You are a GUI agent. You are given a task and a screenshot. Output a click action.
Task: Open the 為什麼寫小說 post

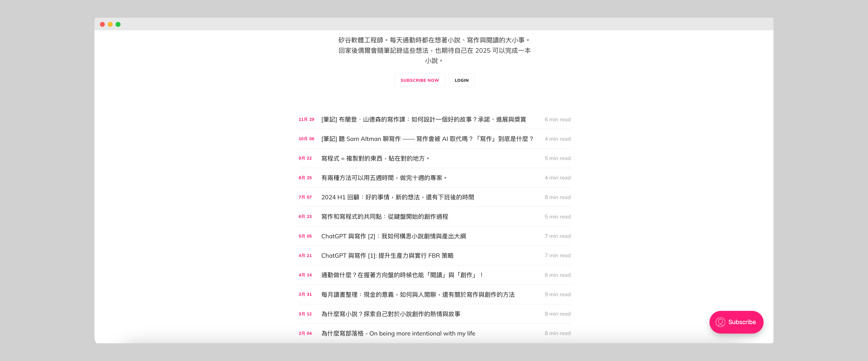[391, 314]
